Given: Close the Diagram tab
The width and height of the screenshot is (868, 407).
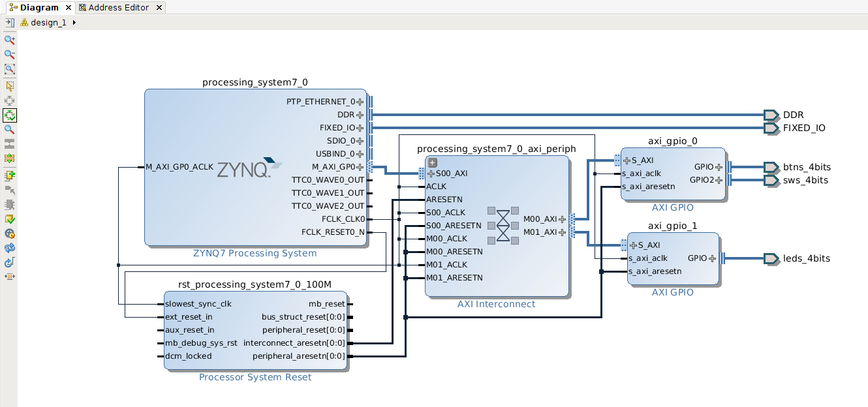Looking at the screenshot, I should coord(68,8).
